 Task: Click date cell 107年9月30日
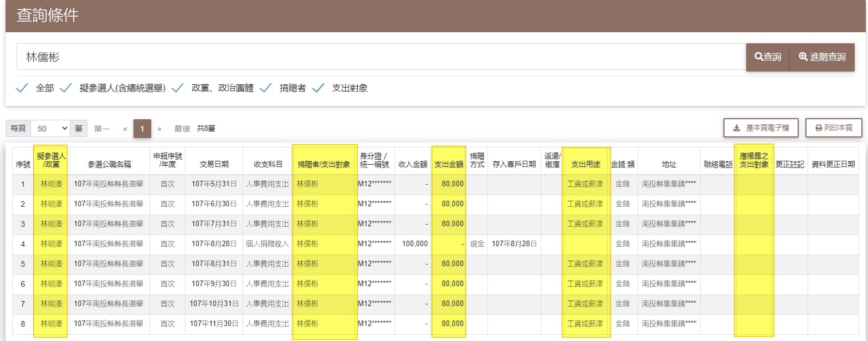coord(214,284)
